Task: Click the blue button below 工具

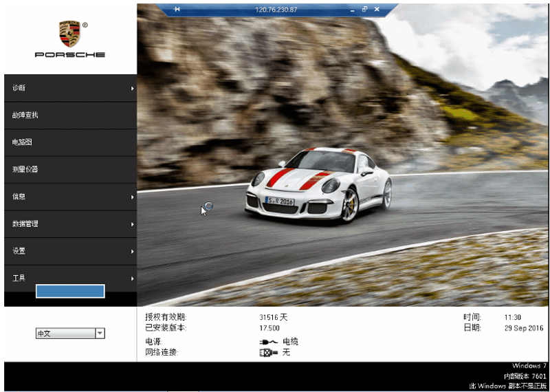Action: pos(70,292)
